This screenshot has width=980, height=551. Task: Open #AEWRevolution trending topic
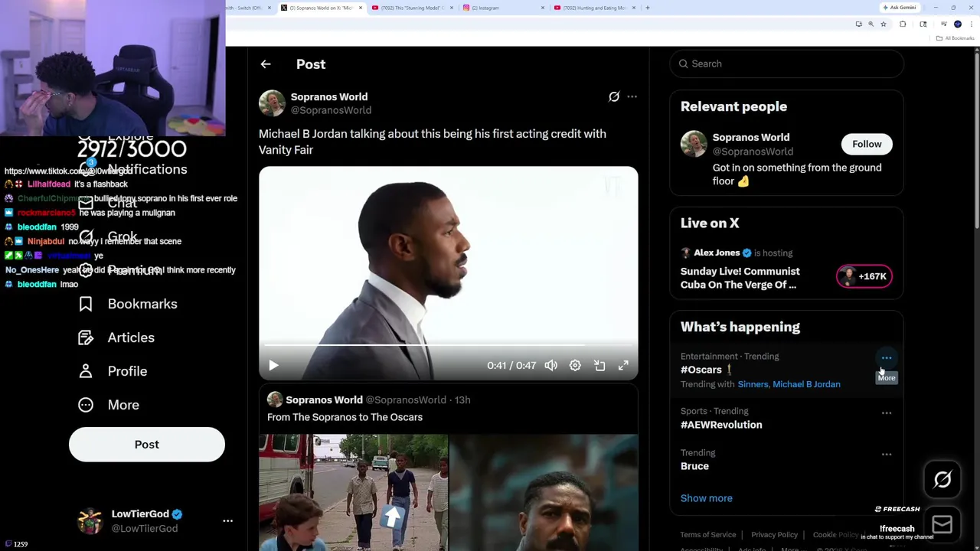tap(721, 425)
